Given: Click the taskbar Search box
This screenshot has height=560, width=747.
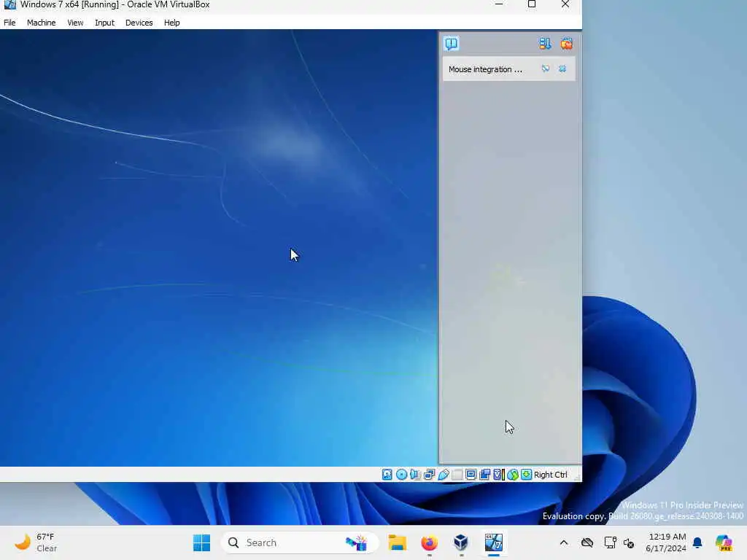Looking at the screenshot, I should point(299,542).
